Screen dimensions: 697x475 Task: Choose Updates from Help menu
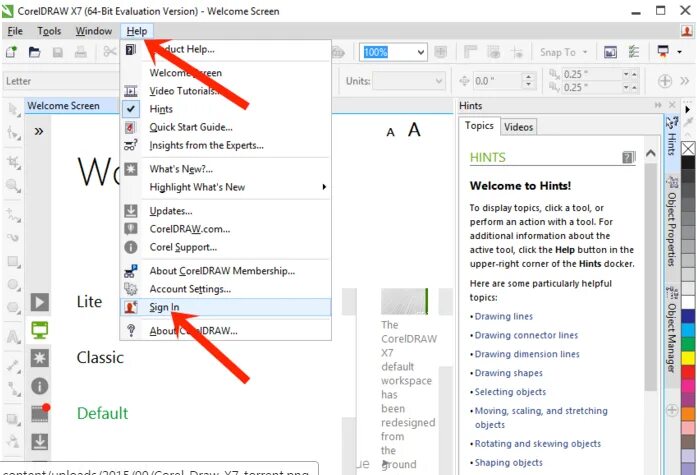click(x=225, y=211)
